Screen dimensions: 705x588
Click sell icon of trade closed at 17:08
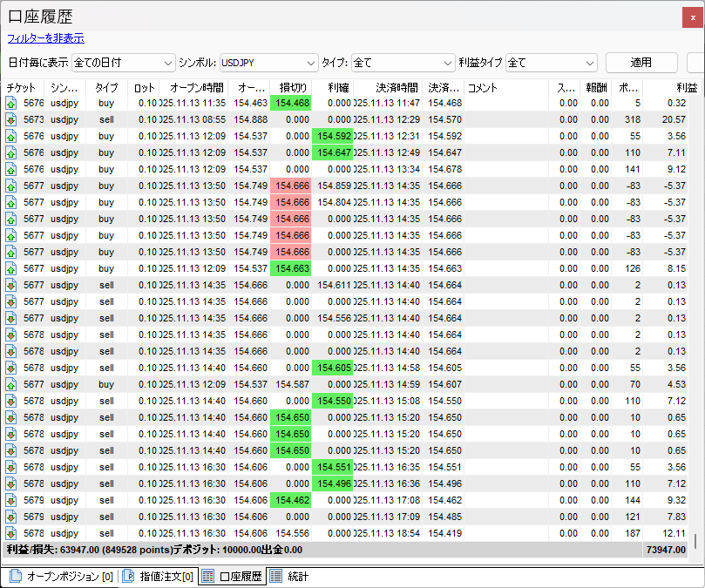coord(11,500)
